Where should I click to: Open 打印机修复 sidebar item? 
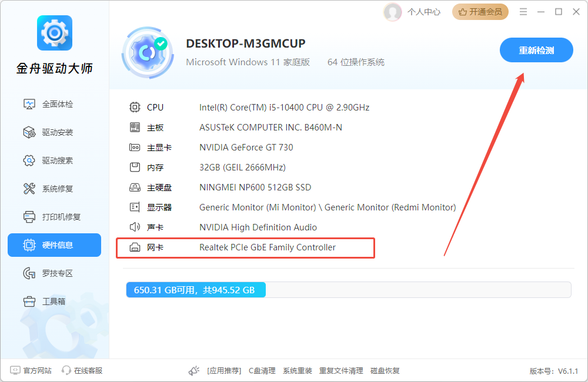(x=54, y=217)
